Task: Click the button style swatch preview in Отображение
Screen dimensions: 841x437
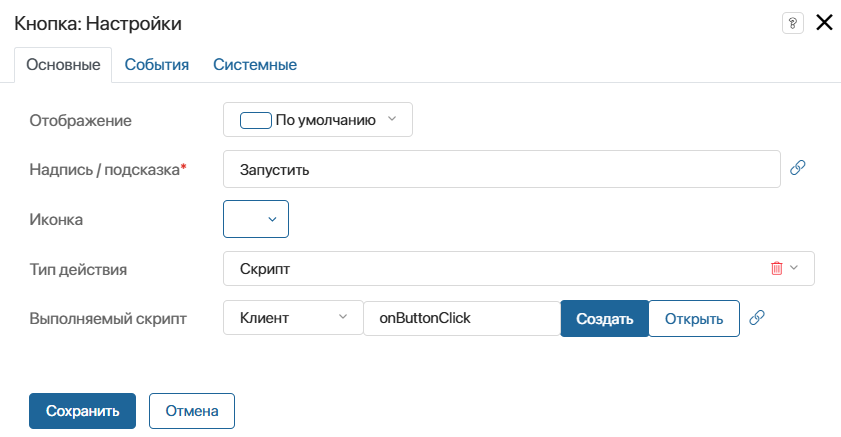Action: pyautogui.click(x=256, y=120)
